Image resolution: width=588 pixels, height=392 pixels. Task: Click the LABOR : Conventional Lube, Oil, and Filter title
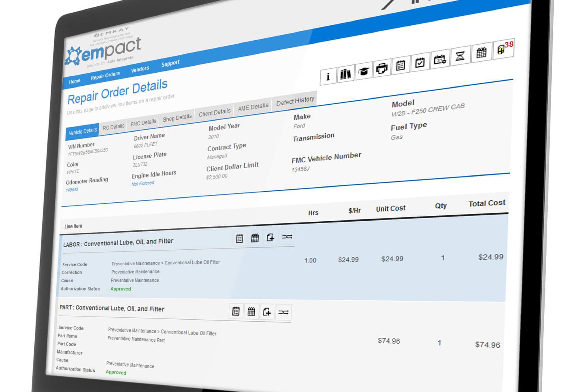(x=118, y=243)
